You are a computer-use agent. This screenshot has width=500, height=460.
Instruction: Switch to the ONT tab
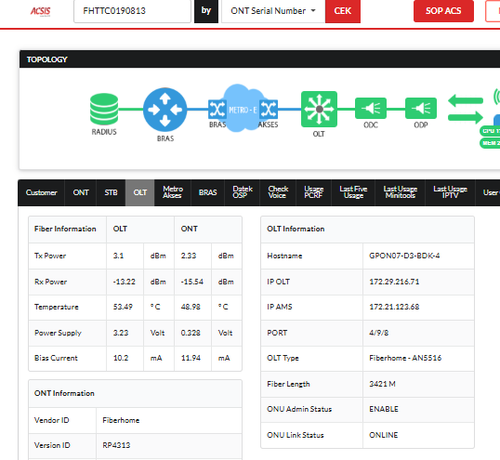(x=81, y=193)
